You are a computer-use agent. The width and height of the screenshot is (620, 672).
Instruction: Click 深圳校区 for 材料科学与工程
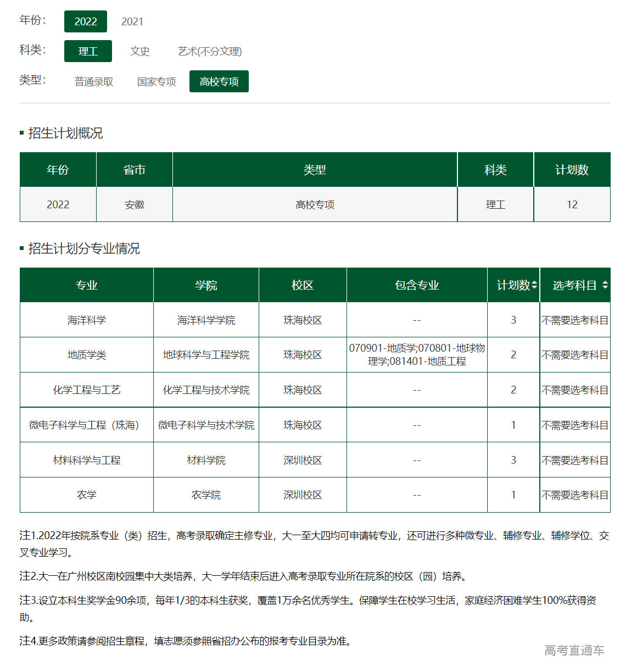pyautogui.click(x=302, y=460)
